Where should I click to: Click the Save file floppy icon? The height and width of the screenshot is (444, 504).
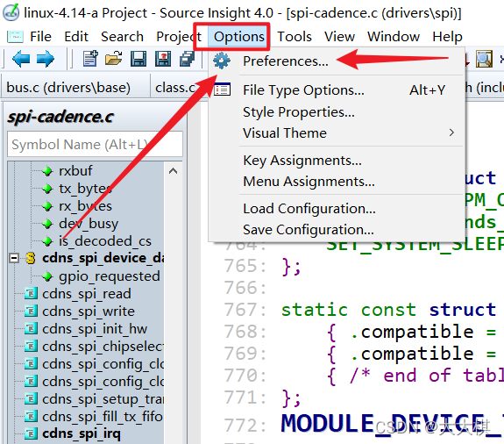coord(138,59)
